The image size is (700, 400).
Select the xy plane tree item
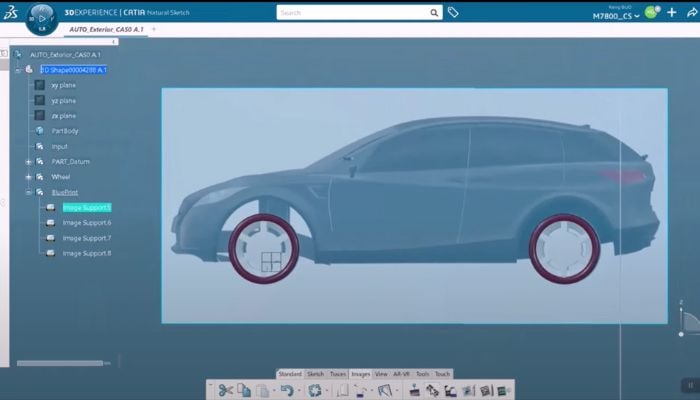point(63,85)
